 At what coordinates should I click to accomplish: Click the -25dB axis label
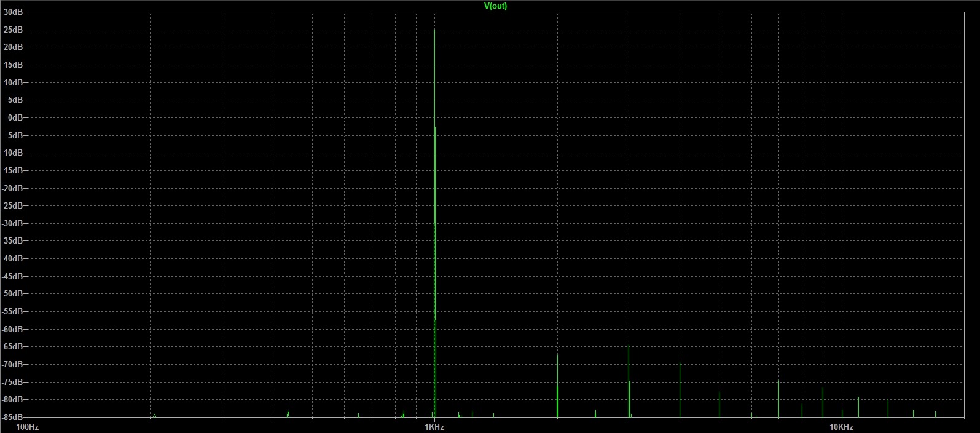pyautogui.click(x=13, y=205)
